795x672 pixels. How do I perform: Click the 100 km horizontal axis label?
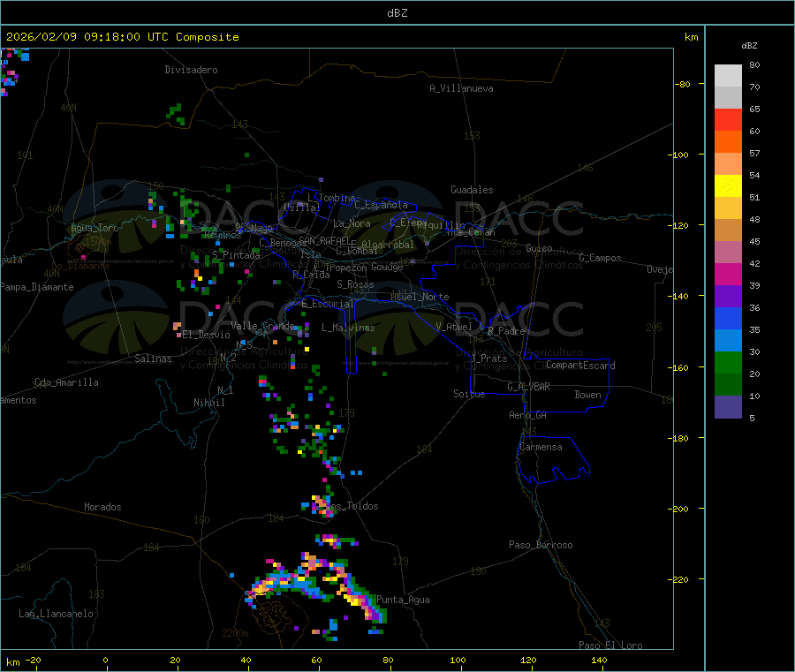(x=458, y=660)
